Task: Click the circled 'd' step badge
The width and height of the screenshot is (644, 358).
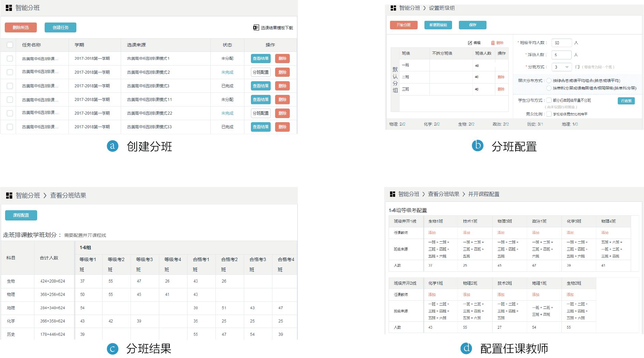Action: (x=466, y=348)
